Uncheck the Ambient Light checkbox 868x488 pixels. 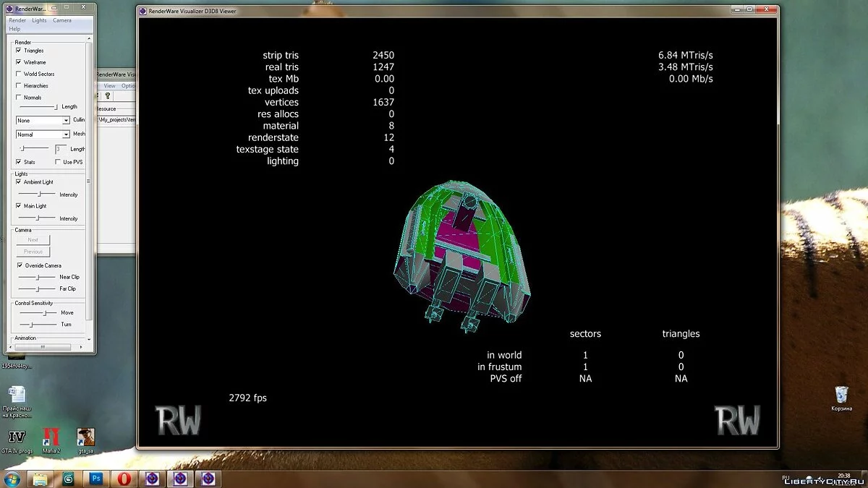pyautogui.click(x=19, y=182)
